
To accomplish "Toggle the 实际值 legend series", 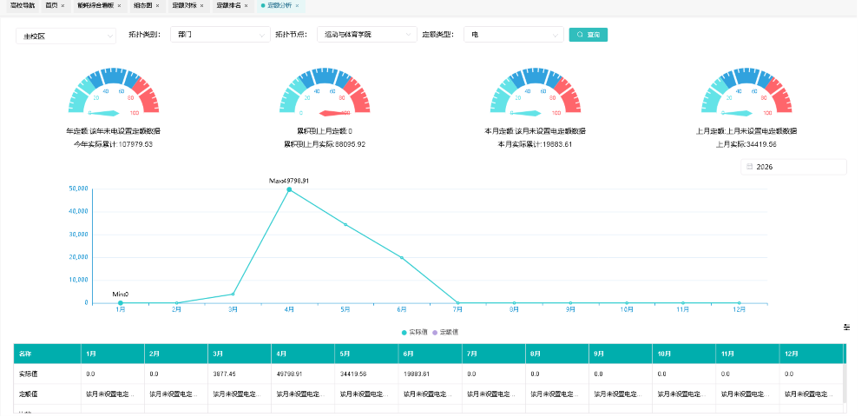I will coord(414,332).
